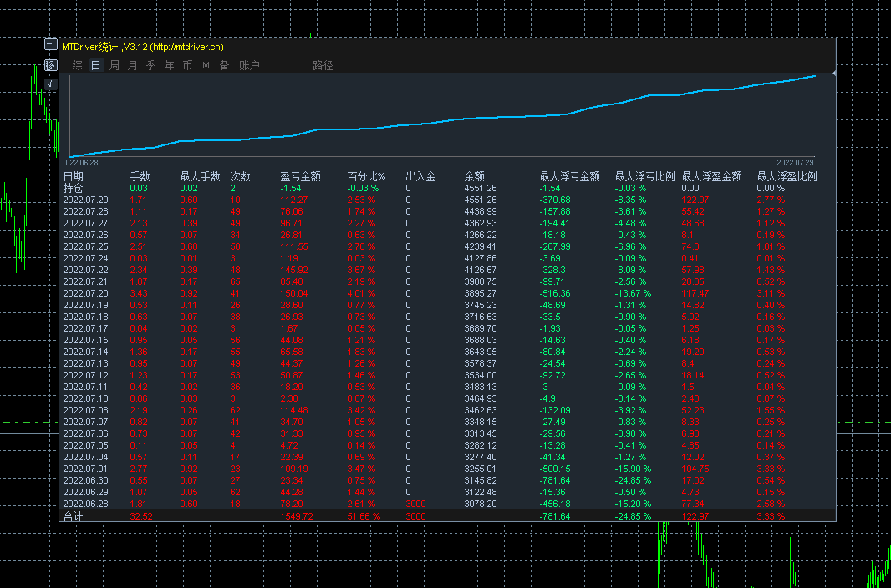Screen dimensions: 891x588
Task: Open the 备 notes tab
Action: (x=224, y=65)
